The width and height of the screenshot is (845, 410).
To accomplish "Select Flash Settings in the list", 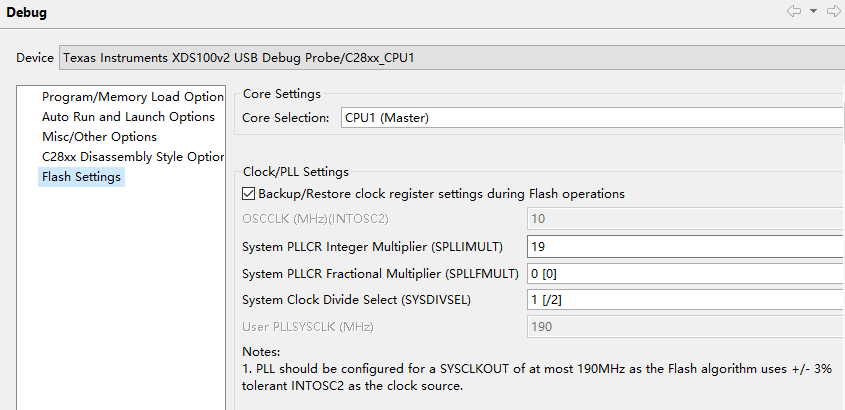I will tap(81, 177).
